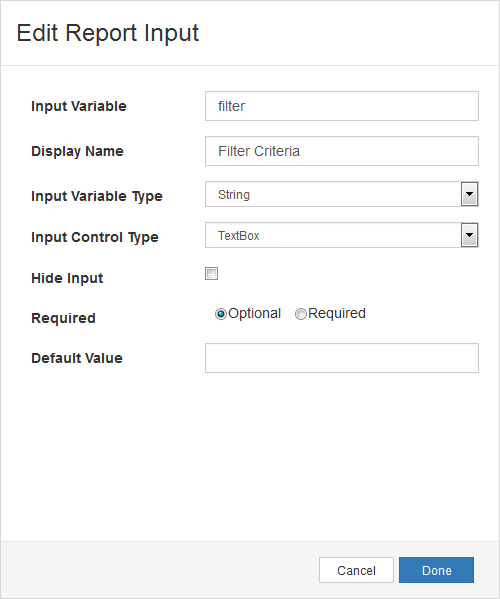Click the Edit Report Input heading
The width and height of the screenshot is (500, 599).
108,33
